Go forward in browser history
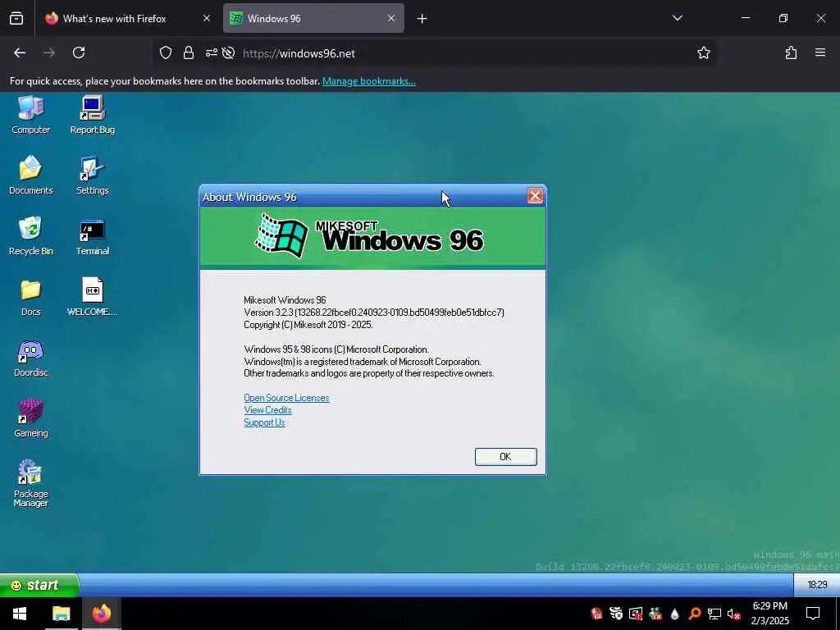840x630 pixels. pyautogui.click(x=48, y=52)
